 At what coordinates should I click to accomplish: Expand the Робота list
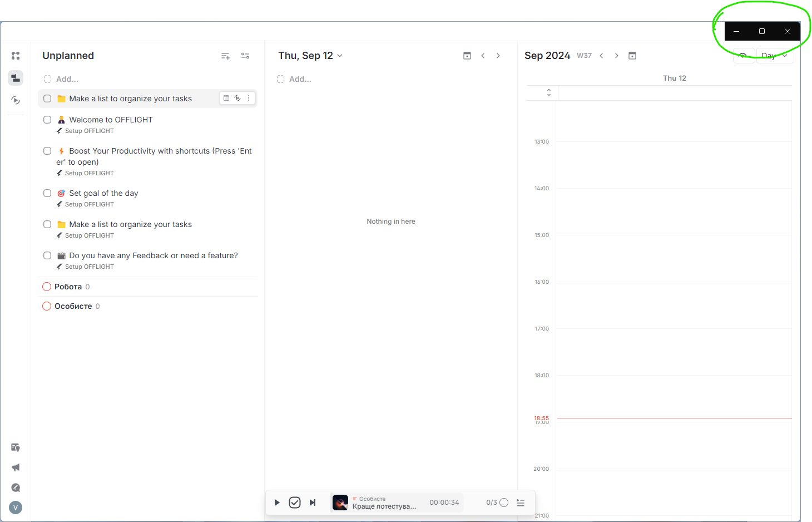pyautogui.click(x=68, y=287)
